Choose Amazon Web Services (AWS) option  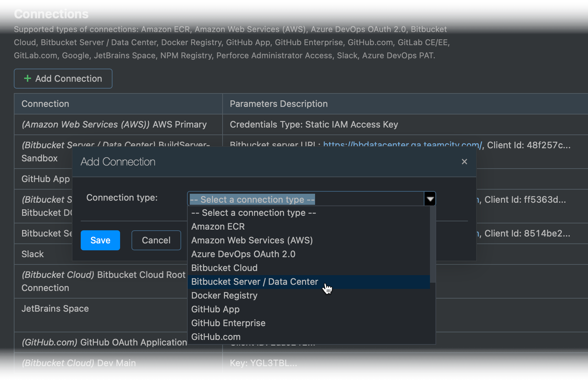tap(252, 240)
